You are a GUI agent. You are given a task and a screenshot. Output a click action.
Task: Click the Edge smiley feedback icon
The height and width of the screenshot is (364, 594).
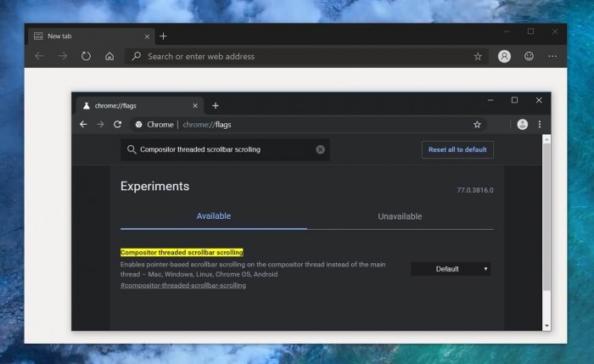tap(529, 56)
